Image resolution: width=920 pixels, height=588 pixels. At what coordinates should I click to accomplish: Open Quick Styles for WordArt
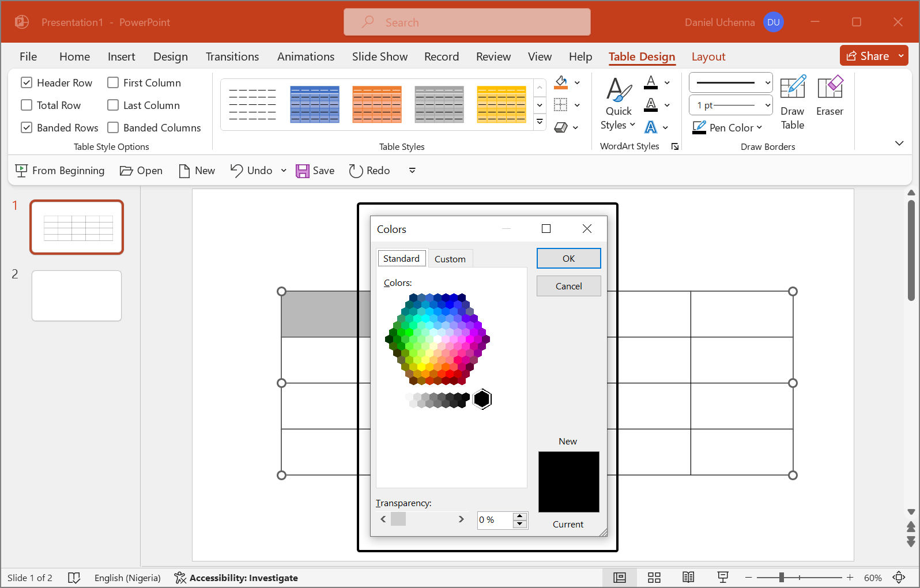pyautogui.click(x=618, y=104)
